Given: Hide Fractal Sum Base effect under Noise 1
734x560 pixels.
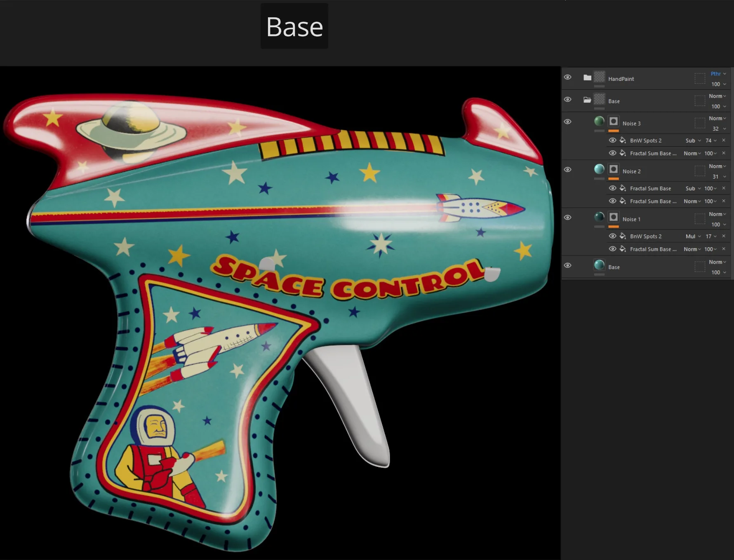Looking at the screenshot, I should (612, 249).
